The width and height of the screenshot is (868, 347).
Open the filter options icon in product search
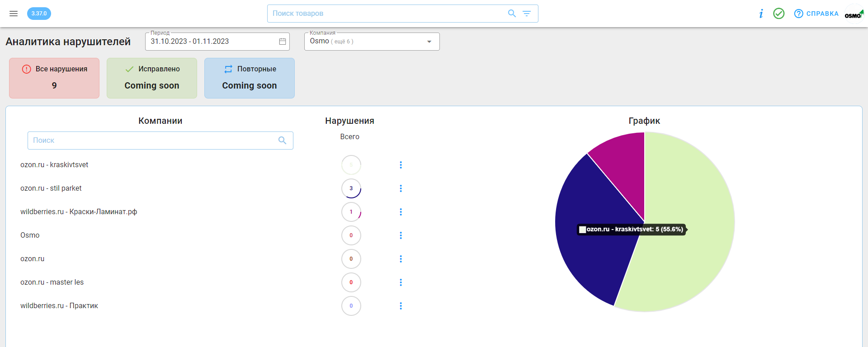(527, 14)
